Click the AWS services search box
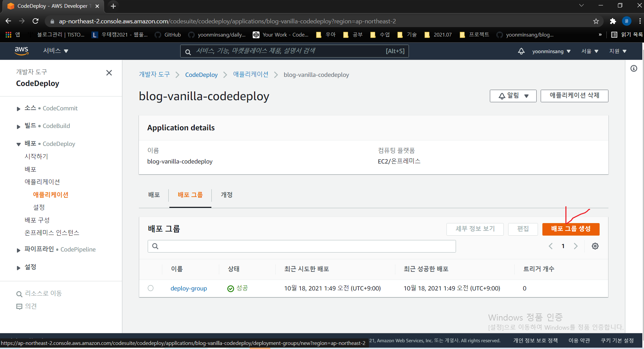Image resolution: width=644 pixels, height=349 pixels. (x=294, y=51)
